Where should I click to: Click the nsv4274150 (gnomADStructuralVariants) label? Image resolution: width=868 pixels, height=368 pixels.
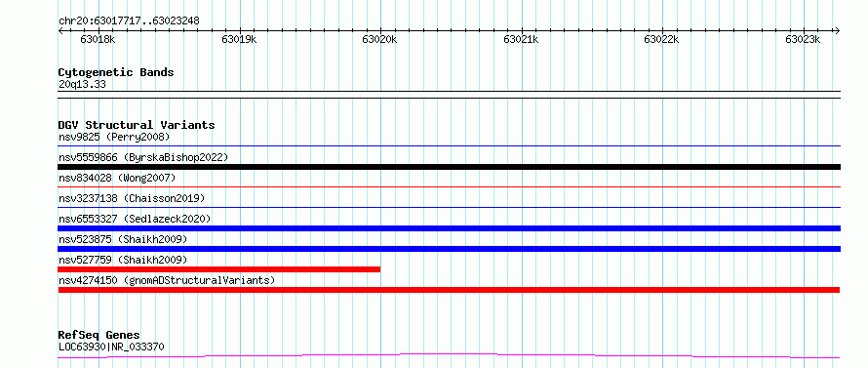167,280
